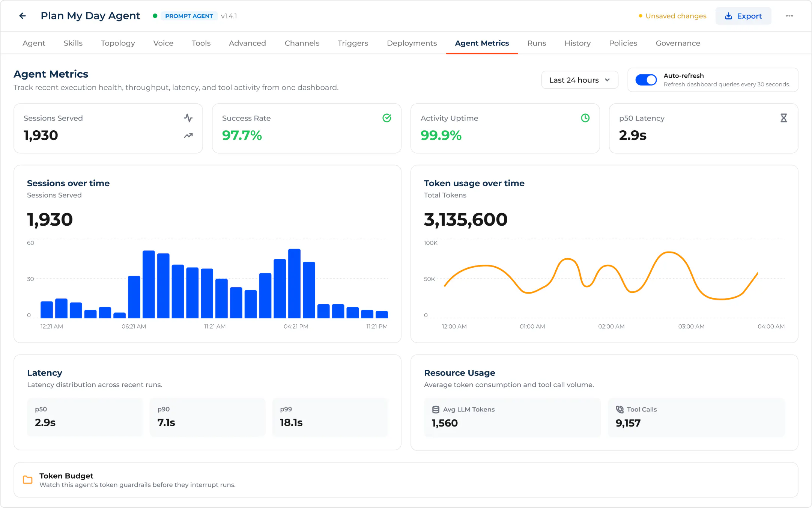Switch to the Triggers tab
812x508 pixels.
pos(353,43)
